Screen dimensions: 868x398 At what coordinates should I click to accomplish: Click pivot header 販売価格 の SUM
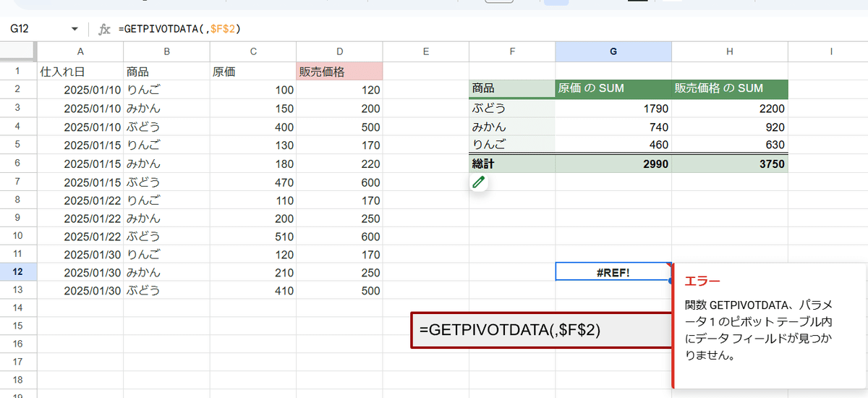(x=730, y=89)
